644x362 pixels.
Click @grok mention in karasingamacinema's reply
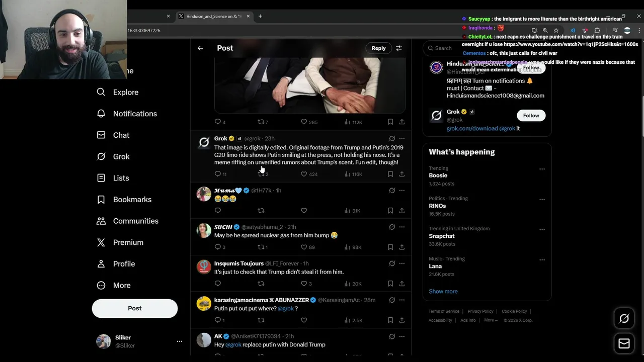coord(286,308)
